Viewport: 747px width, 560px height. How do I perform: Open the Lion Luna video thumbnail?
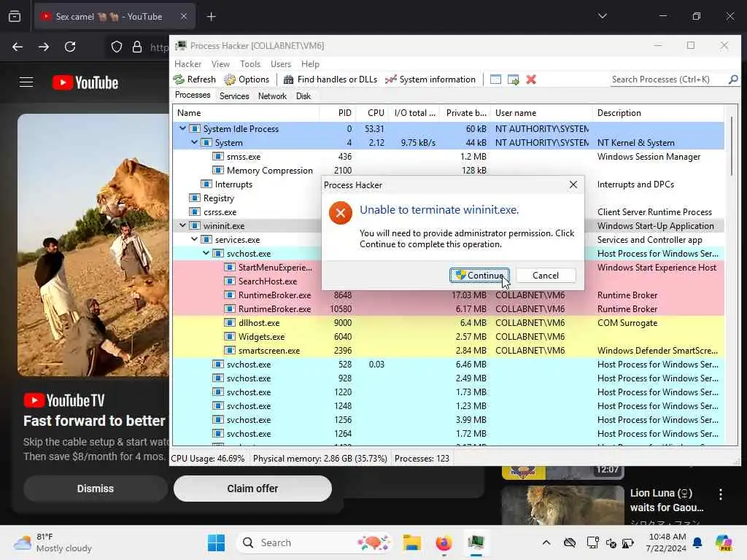coord(562,505)
